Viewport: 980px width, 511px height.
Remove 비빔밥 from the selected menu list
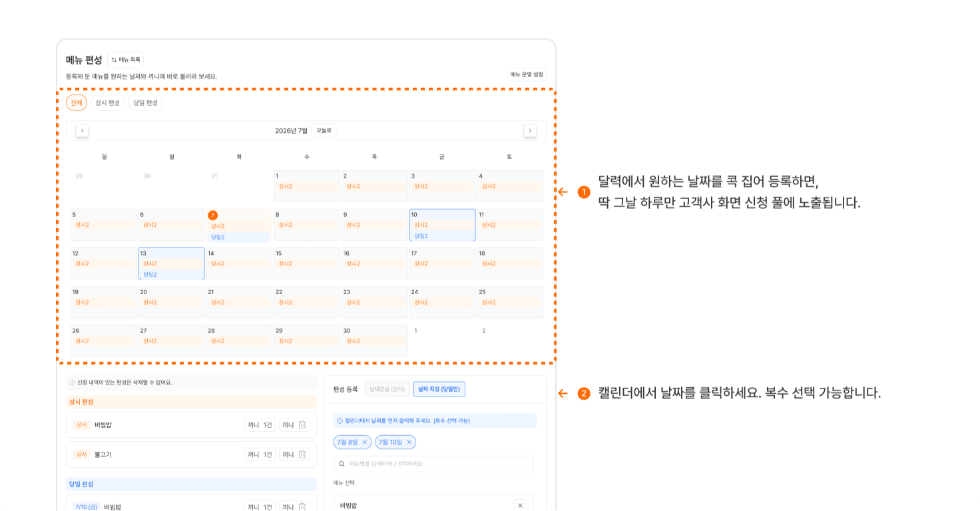[520, 506]
